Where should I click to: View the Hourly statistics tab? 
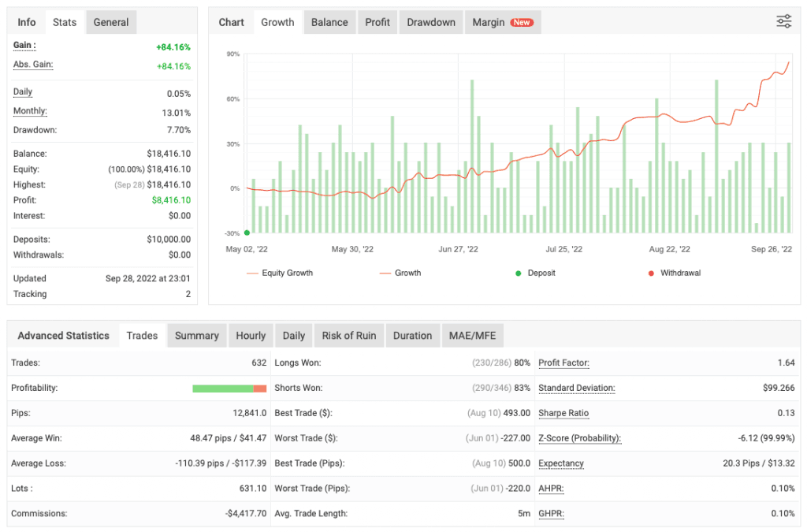pos(251,335)
